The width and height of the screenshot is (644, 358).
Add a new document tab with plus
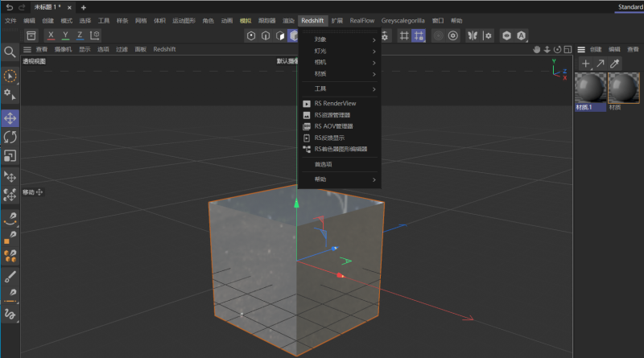click(84, 7)
